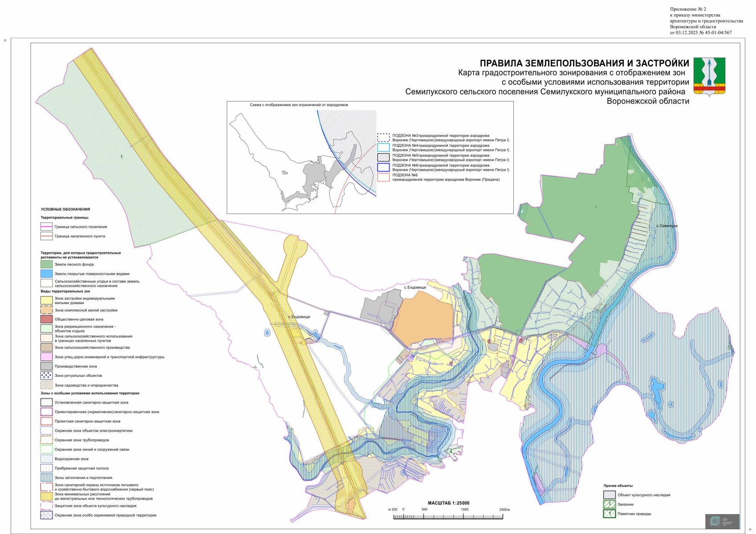The width and height of the screenshot is (756, 534).
Task: Select the ПОДЗОНА №3 dashed box symbol
Action: 383,138
